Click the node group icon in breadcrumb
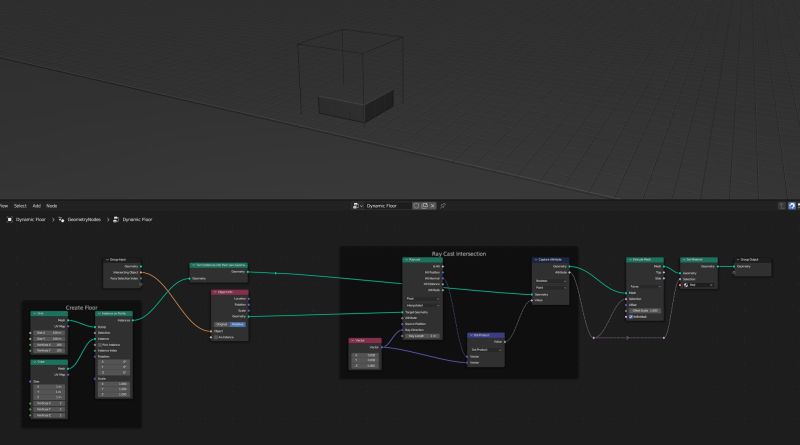The height and width of the screenshot is (445, 800). click(116, 219)
